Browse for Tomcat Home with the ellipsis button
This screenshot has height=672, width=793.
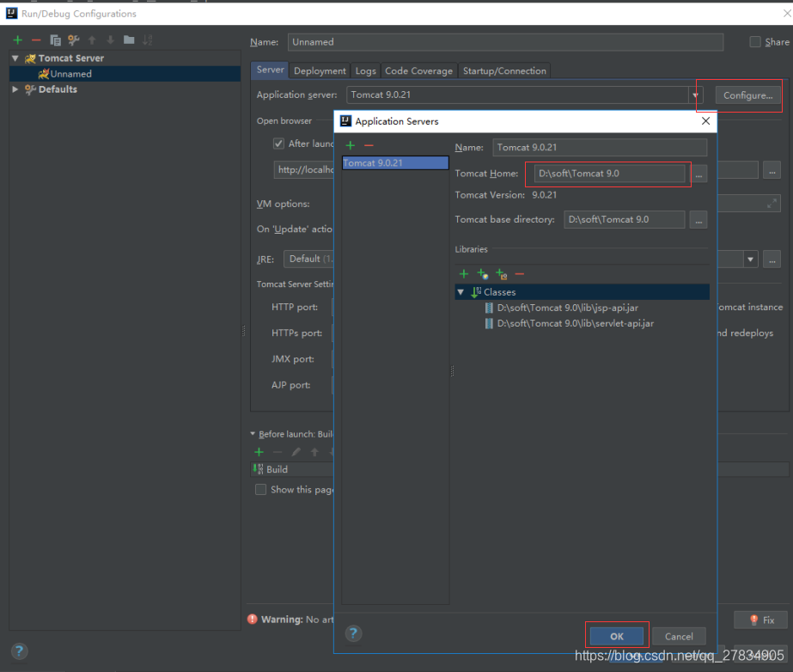[698, 174]
